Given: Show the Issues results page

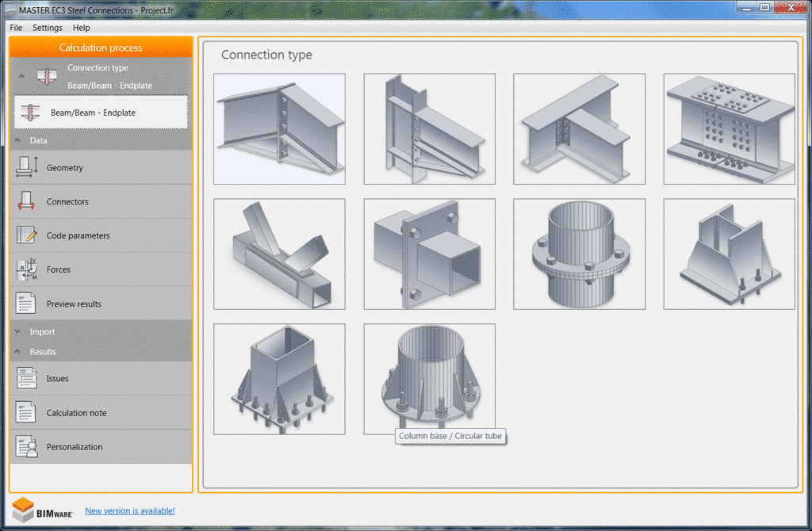Looking at the screenshot, I should click(101, 378).
